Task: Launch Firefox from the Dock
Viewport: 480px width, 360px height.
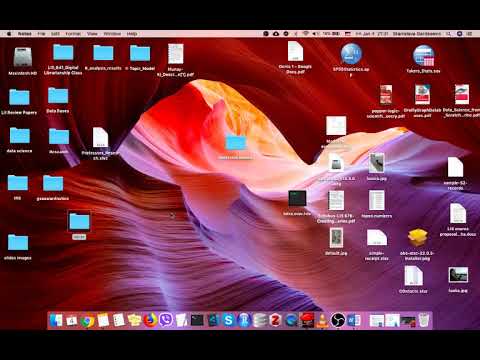Action: tap(150, 320)
